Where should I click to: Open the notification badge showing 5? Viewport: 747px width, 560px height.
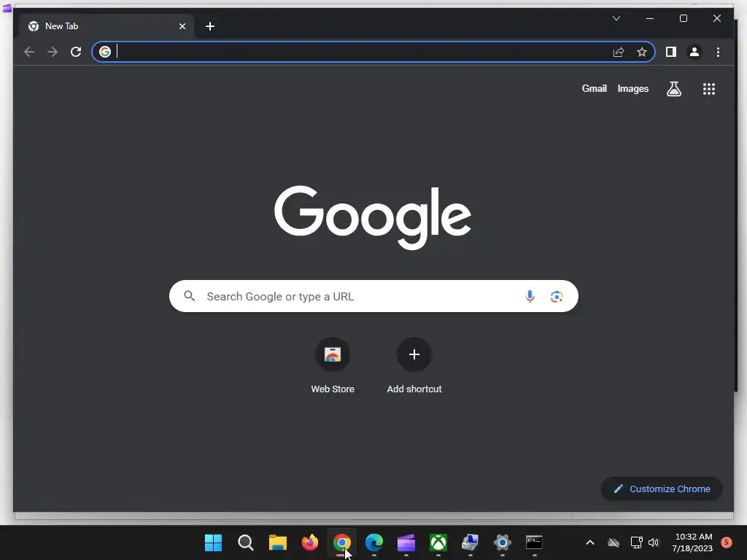pyautogui.click(x=727, y=542)
